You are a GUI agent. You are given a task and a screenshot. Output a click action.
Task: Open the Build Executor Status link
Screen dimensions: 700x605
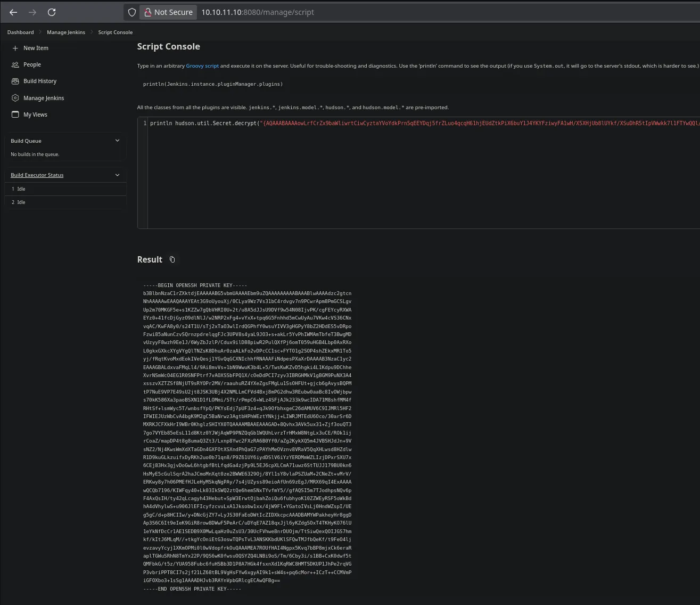point(37,175)
